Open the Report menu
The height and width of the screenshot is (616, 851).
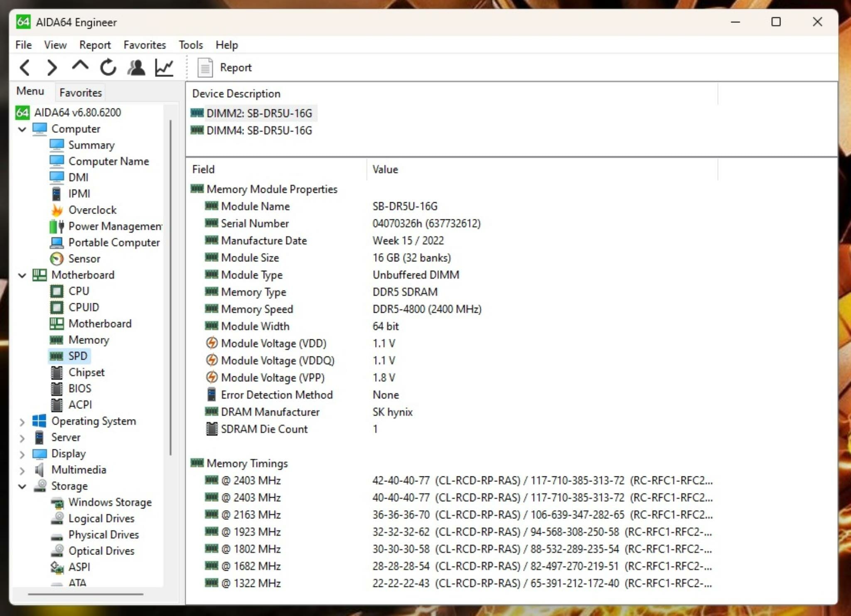95,45
